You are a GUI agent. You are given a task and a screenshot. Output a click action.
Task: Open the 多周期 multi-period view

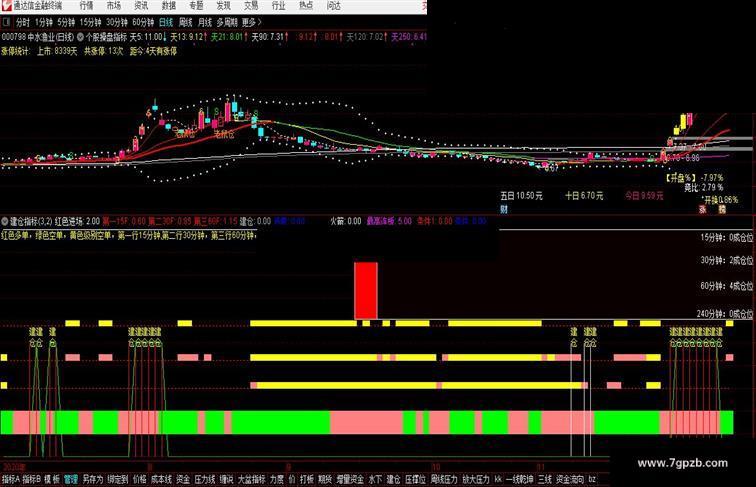227,22
